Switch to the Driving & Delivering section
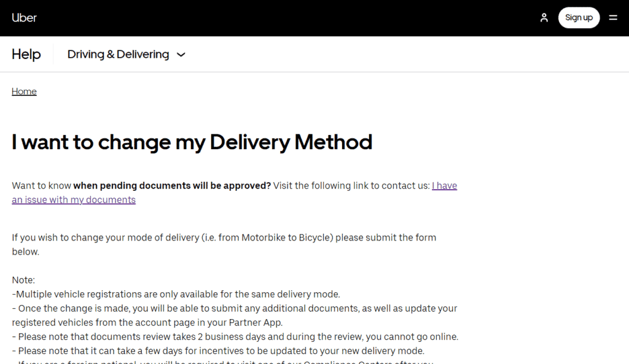 [118, 54]
